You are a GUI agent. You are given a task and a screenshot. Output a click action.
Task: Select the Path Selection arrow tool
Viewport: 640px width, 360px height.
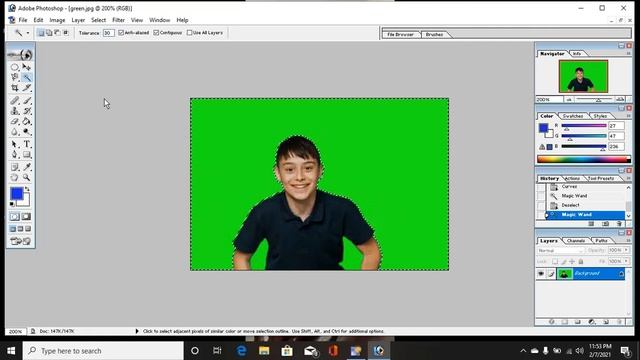15,144
